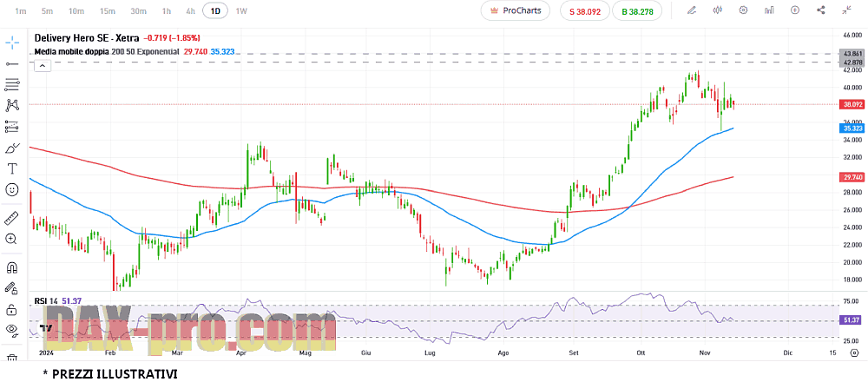Click the red 29.740 EMA price label
Viewport: 868px width, 382px height.
pyautogui.click(x=852, y=177)
